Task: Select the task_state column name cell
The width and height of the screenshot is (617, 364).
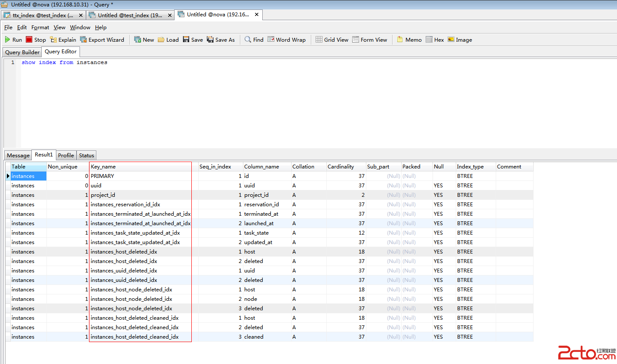Action: click(x=267, y=232)
